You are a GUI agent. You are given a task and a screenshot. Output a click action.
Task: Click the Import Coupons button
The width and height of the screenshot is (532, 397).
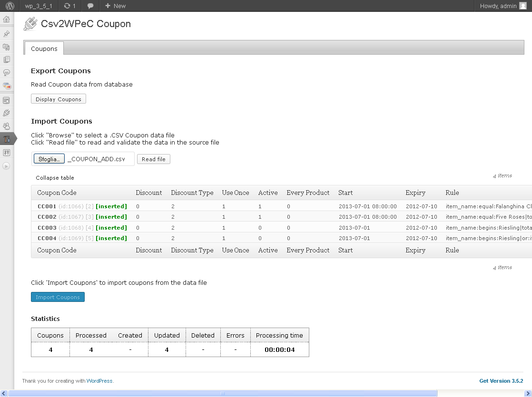(x=58, y=297)
